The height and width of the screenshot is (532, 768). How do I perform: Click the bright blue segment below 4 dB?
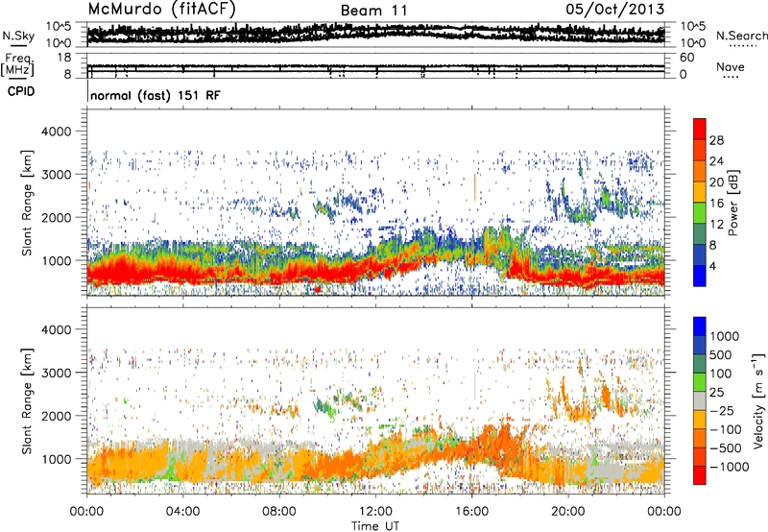click(700, 276)
